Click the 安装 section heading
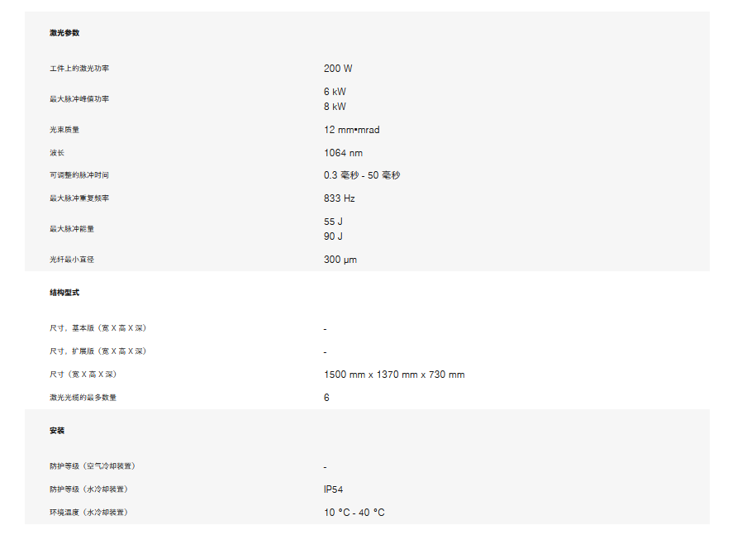 click(57, 430)
